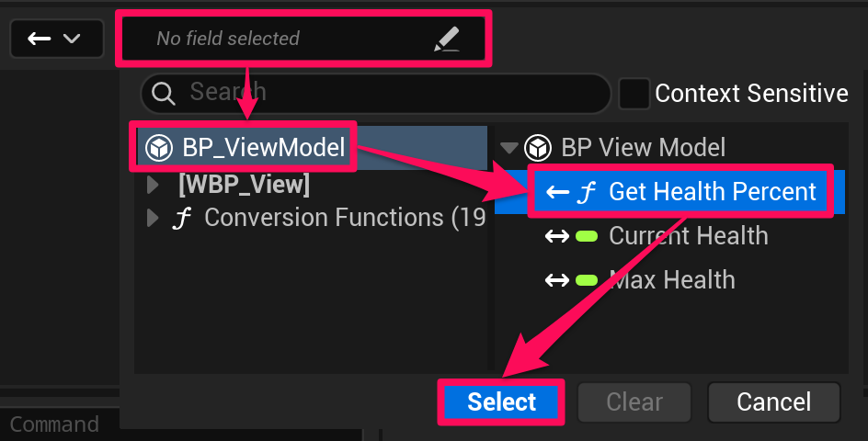This screenshot has height=441, width=868.
Task: Open the No field selected combo box
Action: [x=285, y=39]
